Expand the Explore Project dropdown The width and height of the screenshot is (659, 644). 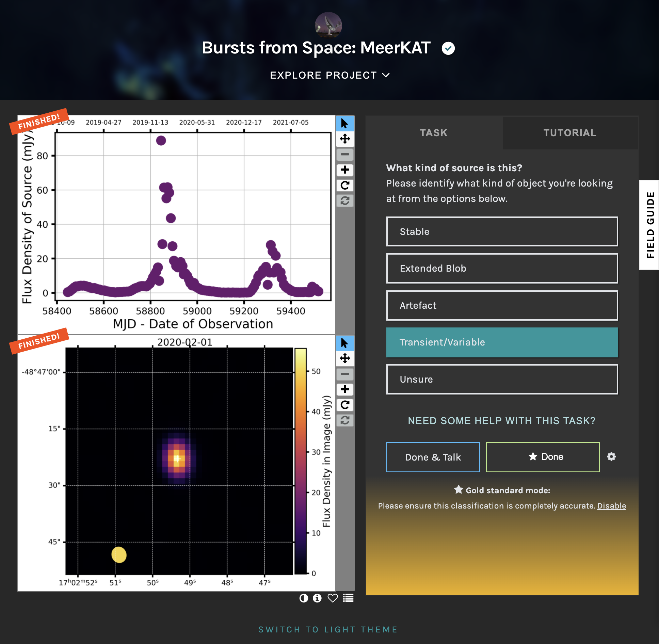[329, 75]
